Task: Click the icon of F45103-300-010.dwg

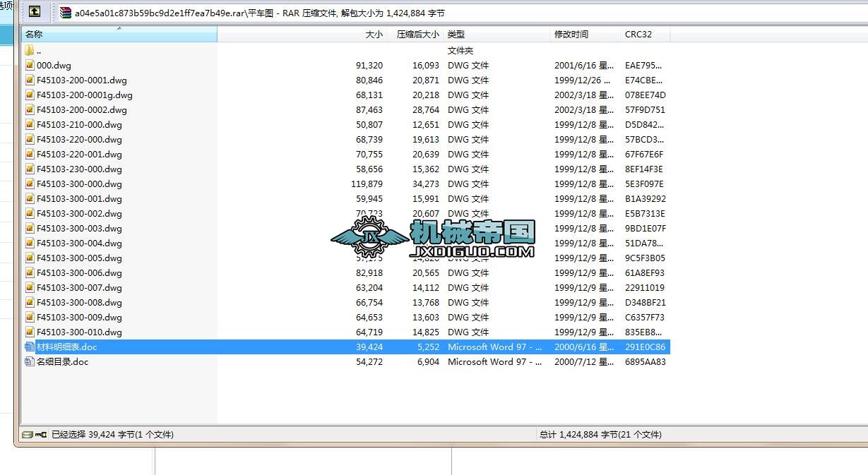Action: click(30, 332)
